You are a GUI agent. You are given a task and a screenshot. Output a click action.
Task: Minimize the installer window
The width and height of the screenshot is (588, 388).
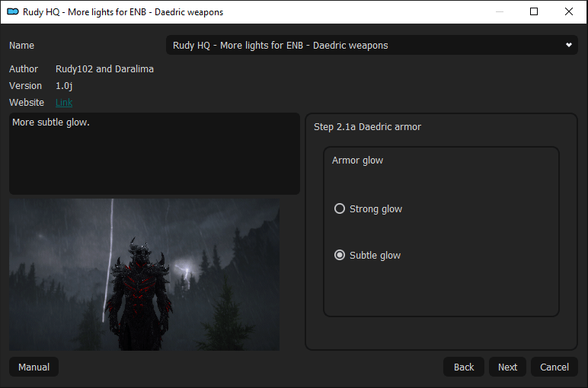(499, 11)
